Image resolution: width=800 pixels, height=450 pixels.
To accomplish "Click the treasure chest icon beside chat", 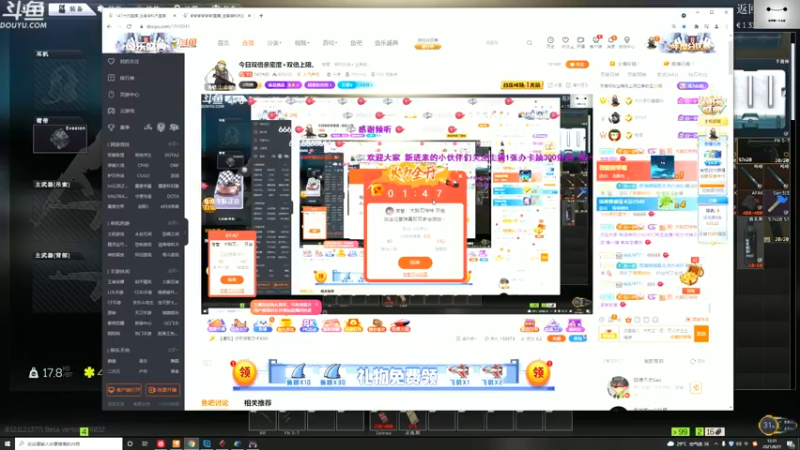I will pos(692,276).
